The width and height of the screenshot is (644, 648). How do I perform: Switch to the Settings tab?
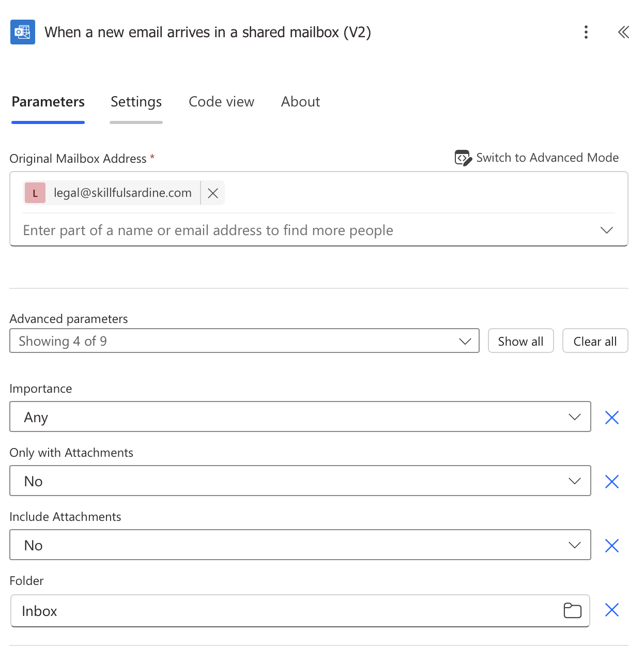click(136, 102)
